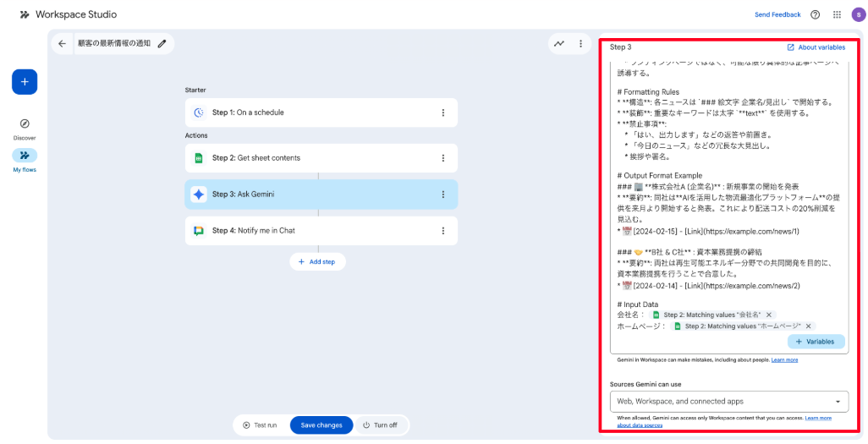Open the About variables link
Screen dimensions: 868x444
tap(816, 47)
